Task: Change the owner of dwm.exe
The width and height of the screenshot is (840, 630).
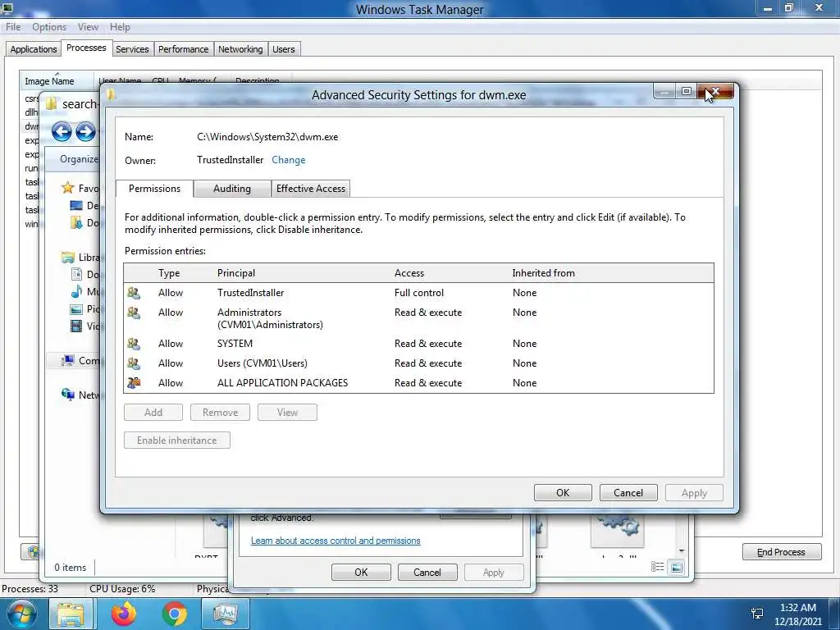Action: pyautogui.click(x=288, y=160)
